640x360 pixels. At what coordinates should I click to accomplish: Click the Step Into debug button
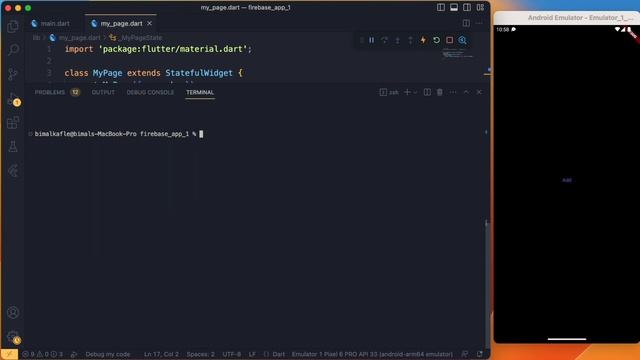(398, 40)
